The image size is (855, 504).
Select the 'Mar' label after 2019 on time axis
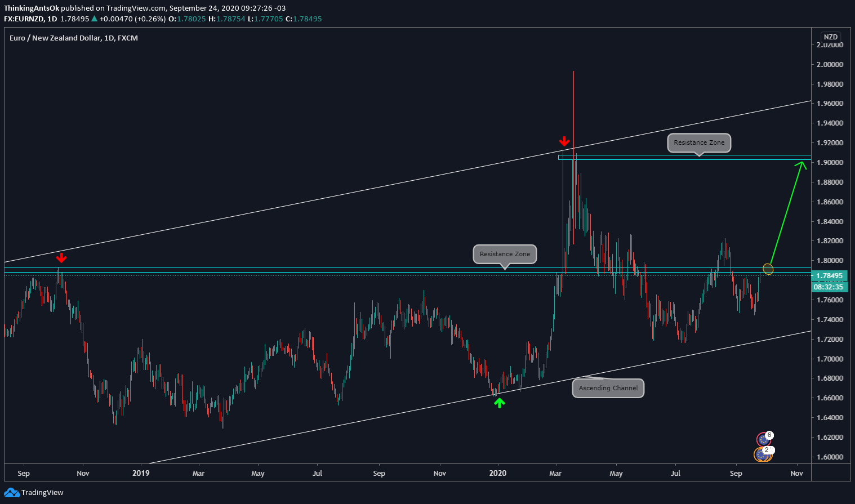[x=198, y=473]
